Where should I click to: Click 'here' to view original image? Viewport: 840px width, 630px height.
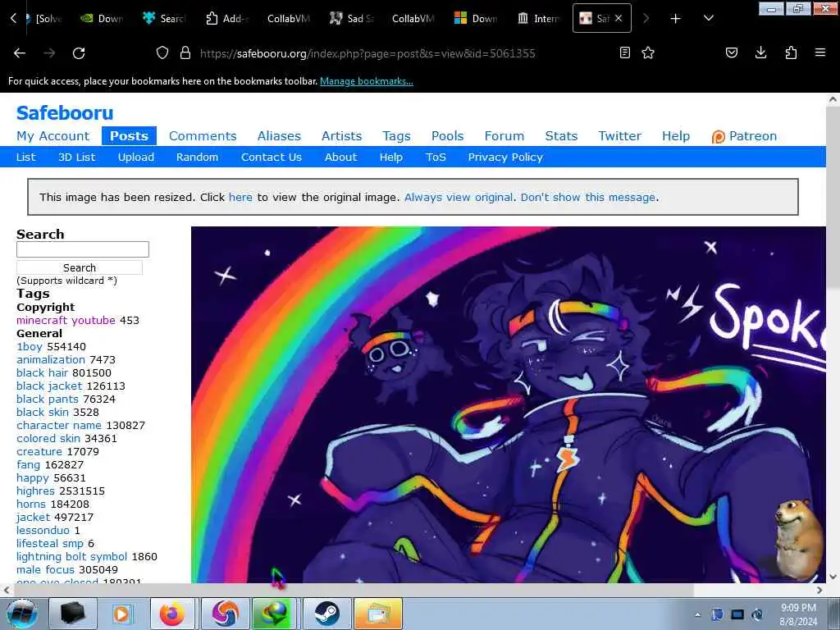click(240, 197)
